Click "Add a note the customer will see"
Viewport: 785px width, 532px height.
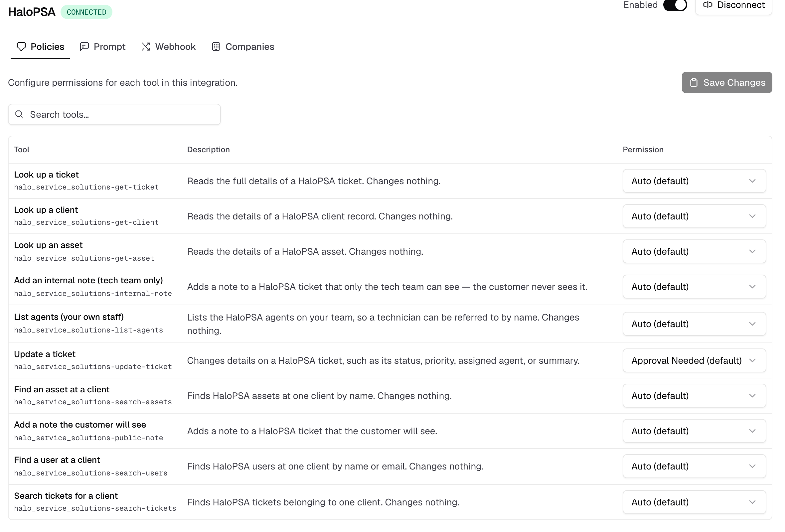pyautogui.click(x=80, y=425)
